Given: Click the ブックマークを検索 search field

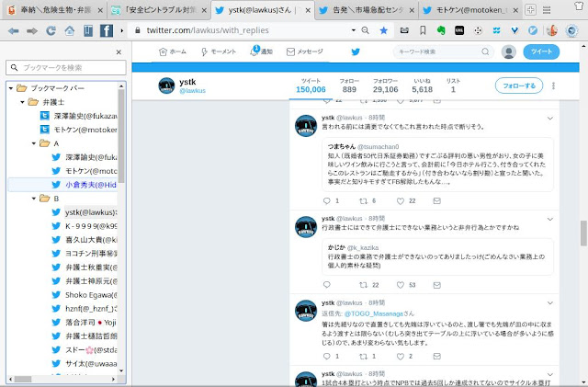Looking at the screenshot, I should tap(66, 68).
